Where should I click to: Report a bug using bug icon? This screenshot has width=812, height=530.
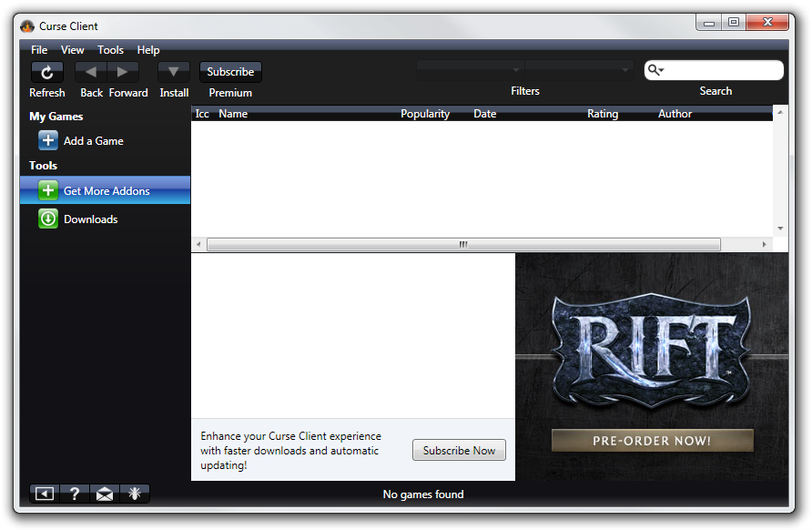tap(135, 494)
